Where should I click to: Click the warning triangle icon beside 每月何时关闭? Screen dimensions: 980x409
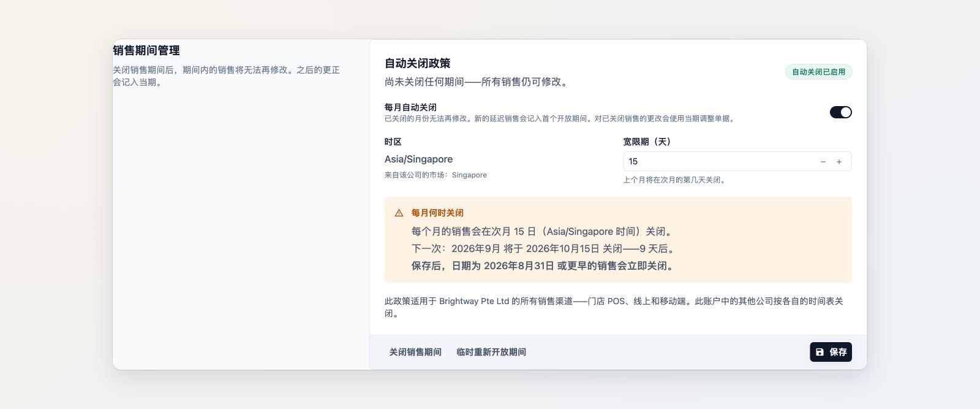click(x=399, y=213)
